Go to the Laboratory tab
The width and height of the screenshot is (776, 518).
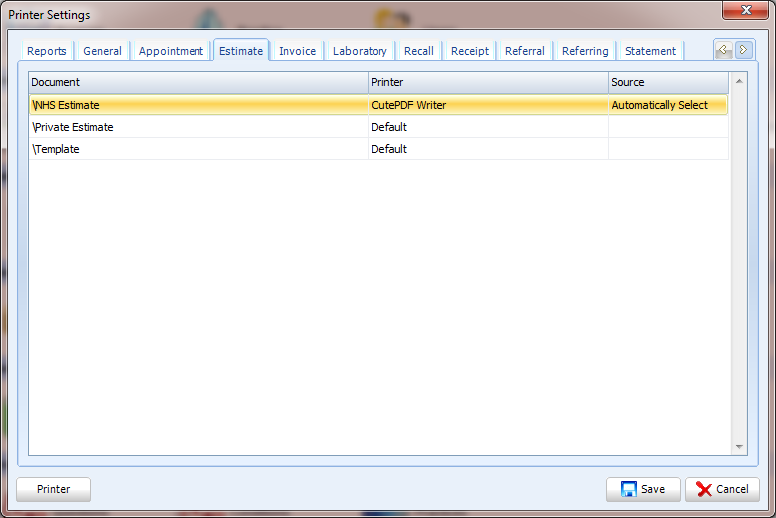click(x=359, y=51)
